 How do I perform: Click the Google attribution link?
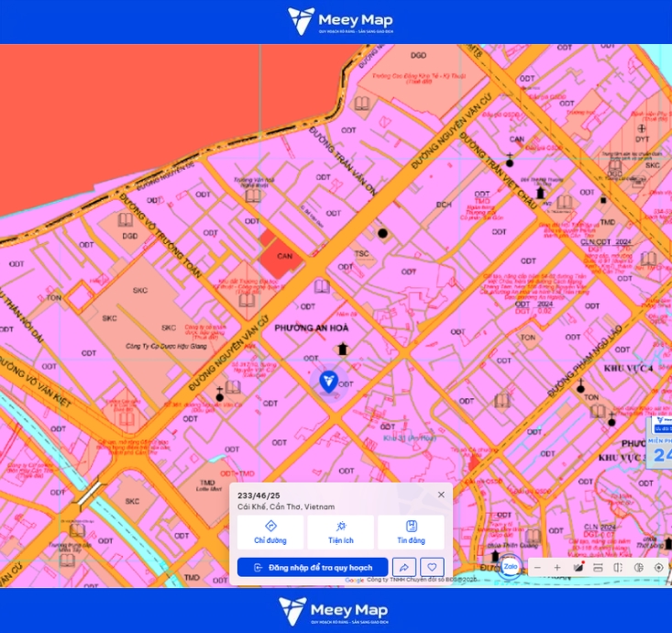pos(355,580)
